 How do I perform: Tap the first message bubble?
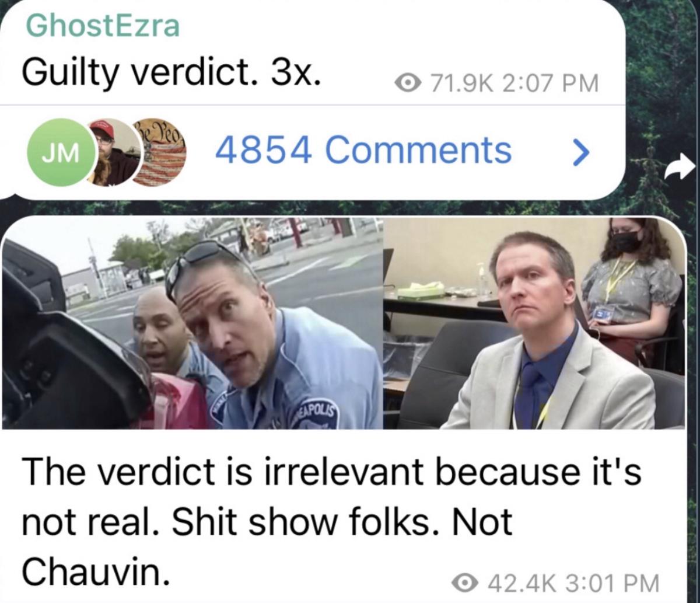[x=312, y=99]
